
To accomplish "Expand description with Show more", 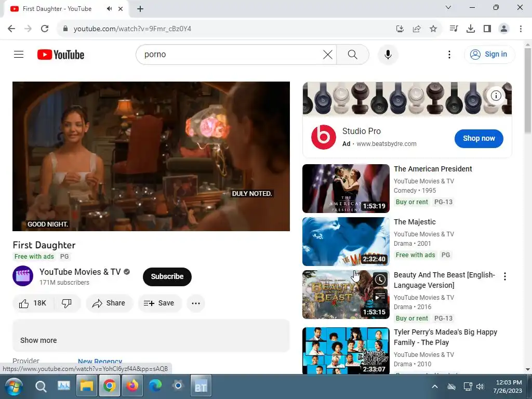I will (38, 340).
